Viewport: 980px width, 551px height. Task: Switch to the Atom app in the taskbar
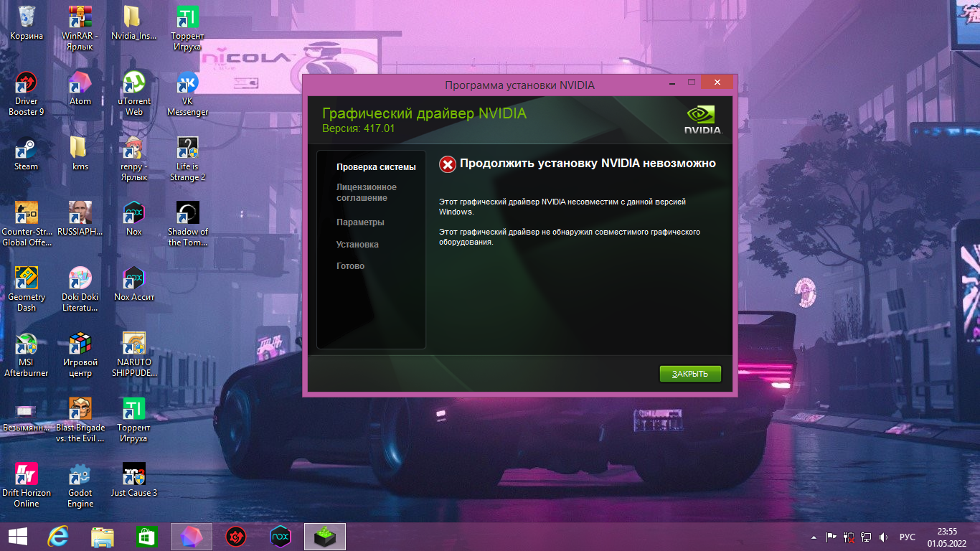click(192, 537)
